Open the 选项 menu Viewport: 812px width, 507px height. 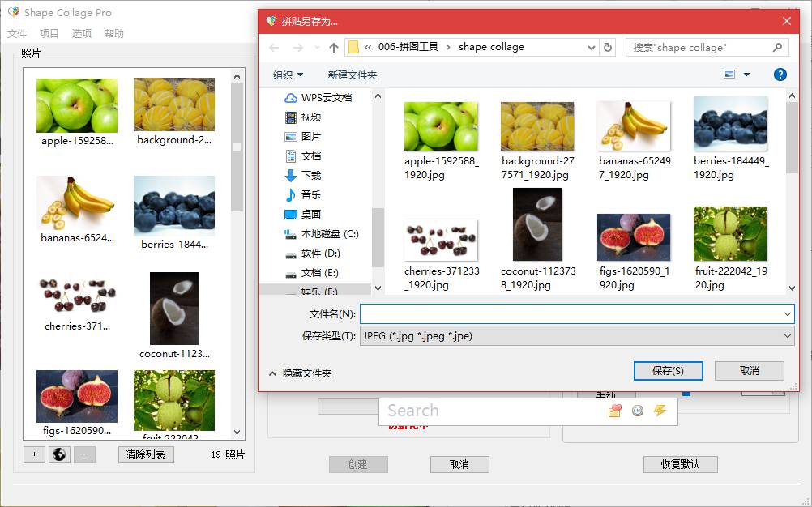click(81, 34)
